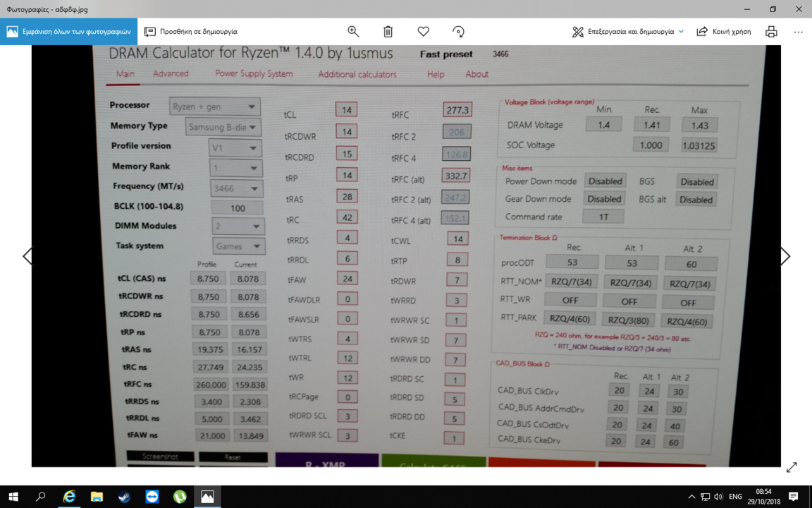Go to next photo arrow

(785, 256)
